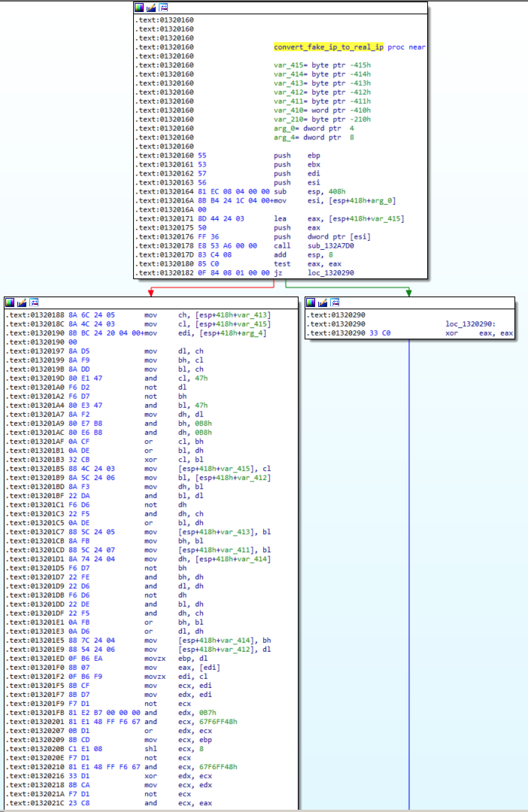Click the pencil edit icon on the left code block
Image resolution: width=528 pixels, height=812 pixels.
22,303
